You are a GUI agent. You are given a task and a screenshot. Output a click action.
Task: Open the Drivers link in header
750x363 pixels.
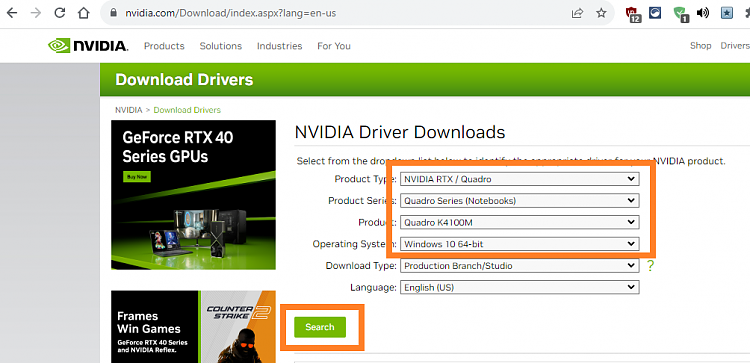(x=735, y=46)
